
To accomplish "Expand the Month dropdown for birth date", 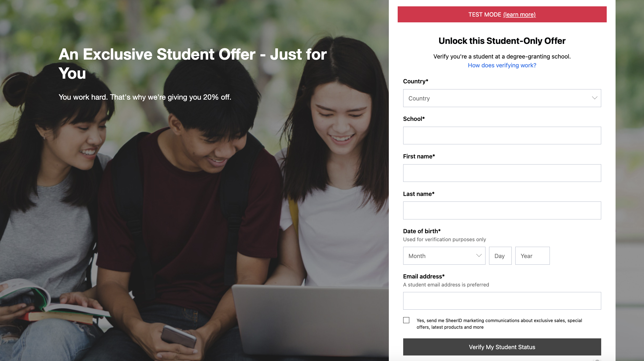I will pyautogui.click(x=444, y=255).
